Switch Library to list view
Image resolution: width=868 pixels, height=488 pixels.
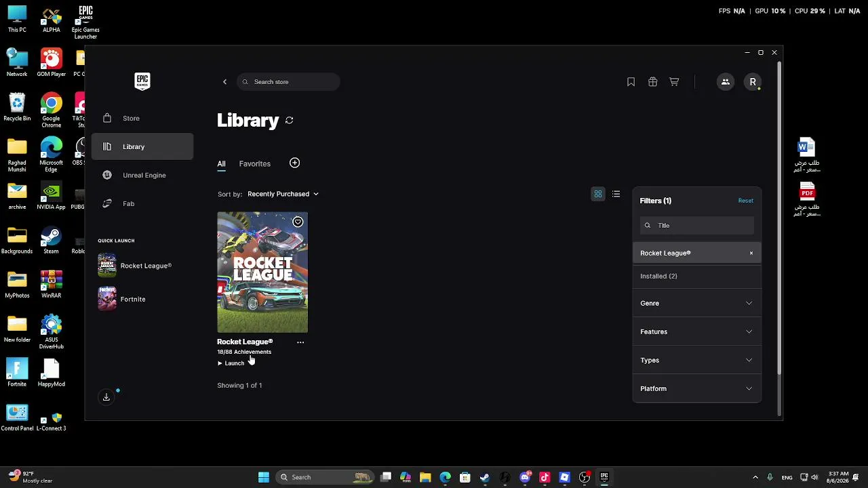(x=616, y=195)
